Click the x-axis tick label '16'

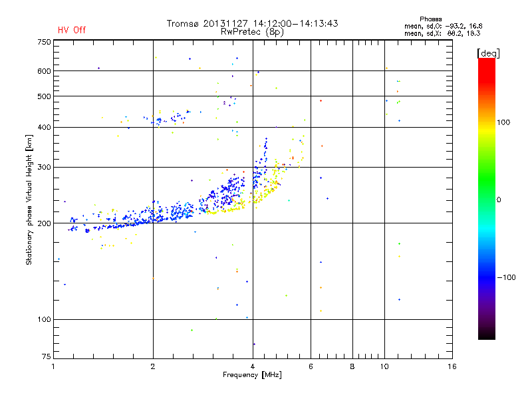(452, 366)
